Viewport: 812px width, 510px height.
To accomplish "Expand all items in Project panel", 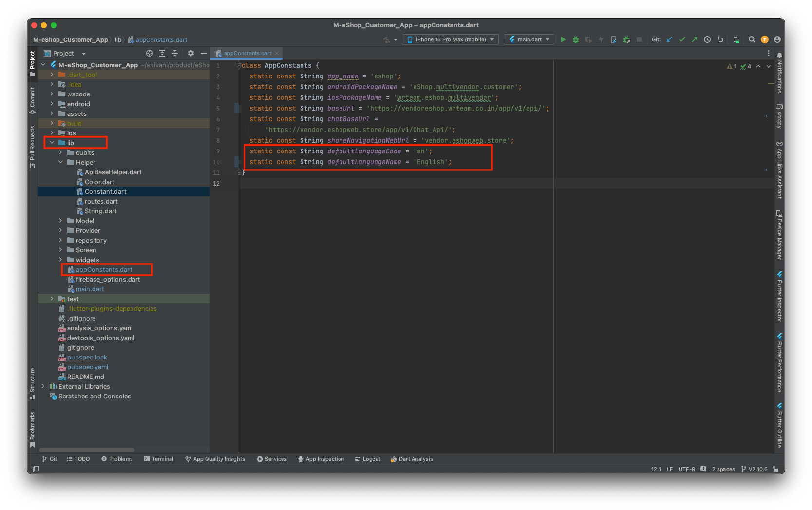I will [x=162, y=53].
